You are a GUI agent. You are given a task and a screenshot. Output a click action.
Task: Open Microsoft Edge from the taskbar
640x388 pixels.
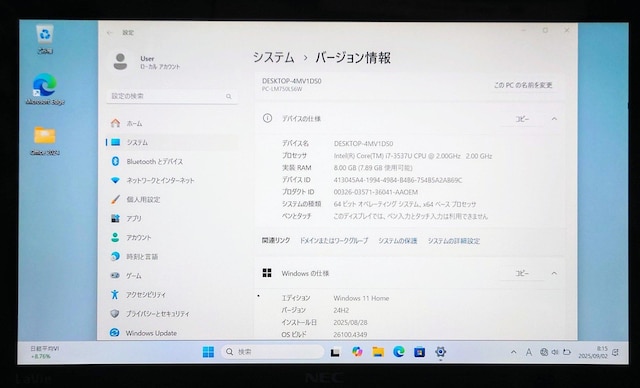(399, 352)
